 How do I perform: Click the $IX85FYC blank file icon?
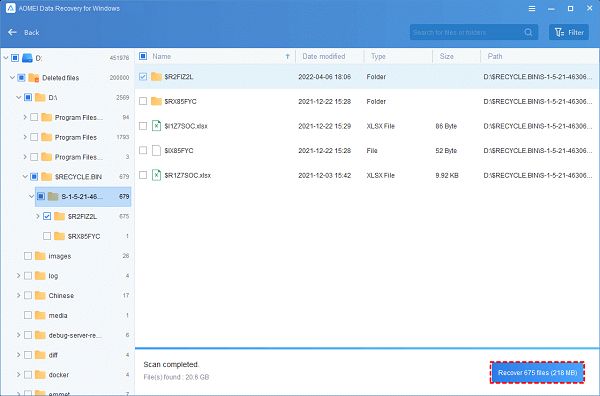(156, 150)
